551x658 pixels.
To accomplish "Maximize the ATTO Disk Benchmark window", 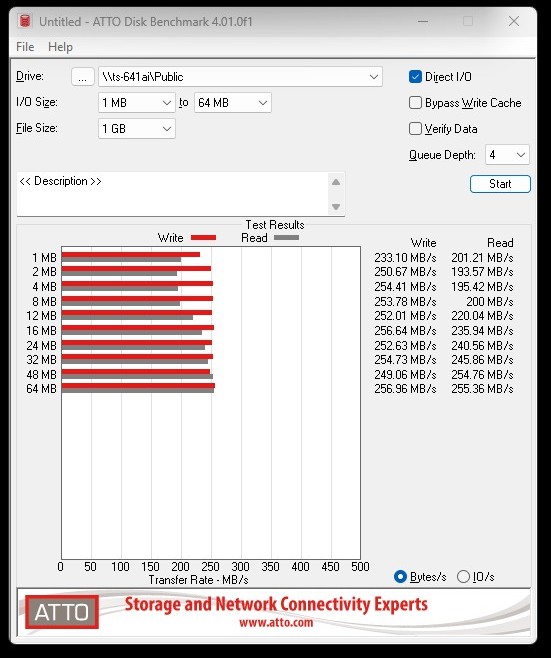I will pos(468,21).
